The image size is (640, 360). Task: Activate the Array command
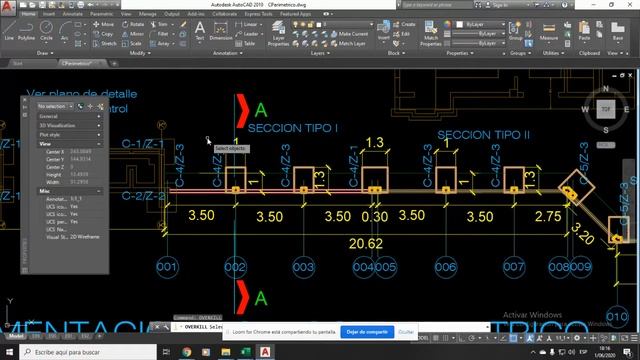[x=160, y=43]
